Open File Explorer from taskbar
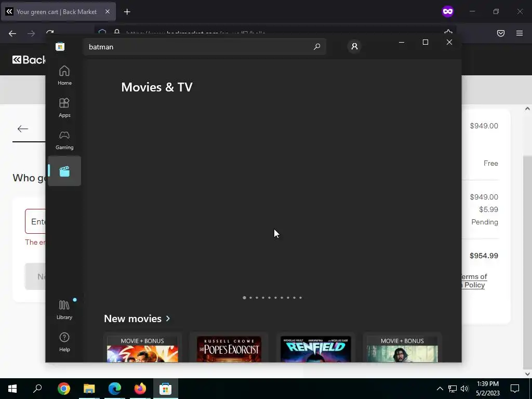The height and width of the screenshot is (399, 532). coord(89,389)
